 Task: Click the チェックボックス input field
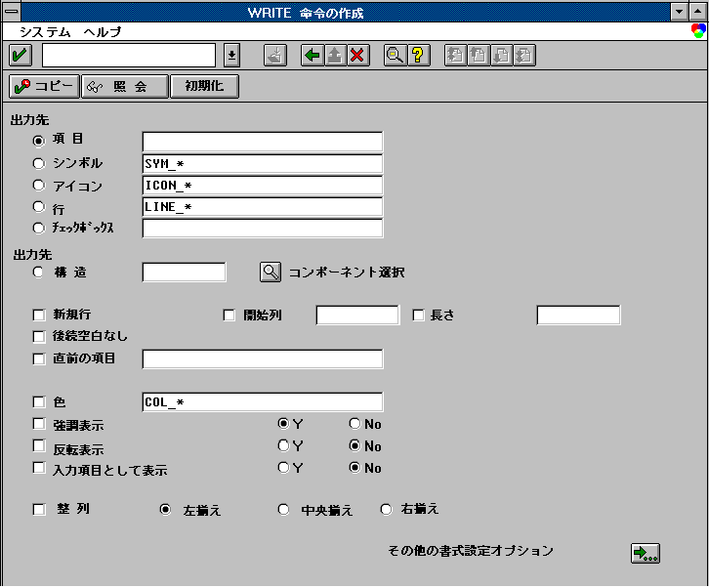tap(263, 228)
